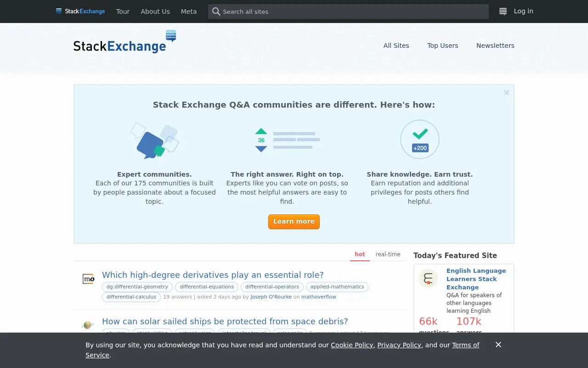Close the cookie consent notice

[x=498, y=345]
